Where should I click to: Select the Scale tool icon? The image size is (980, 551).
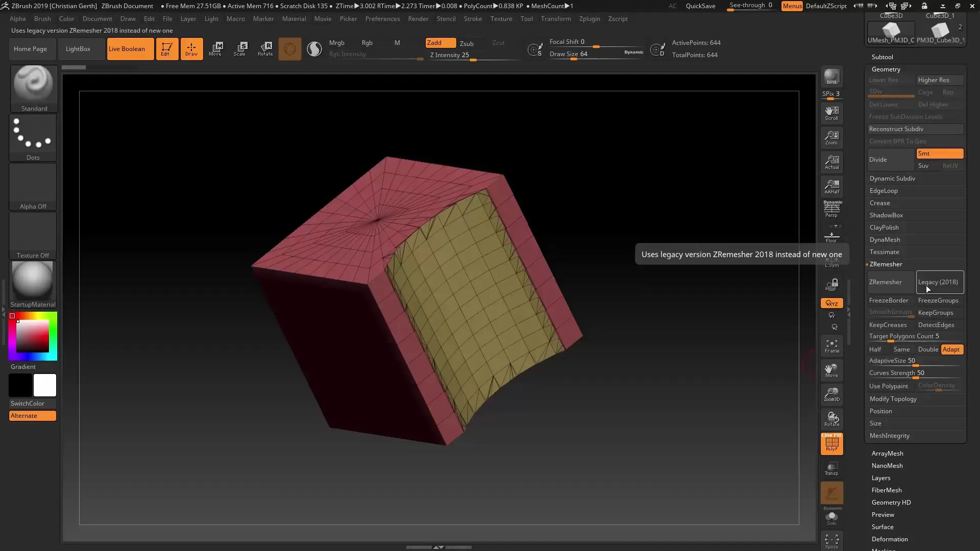240,49
